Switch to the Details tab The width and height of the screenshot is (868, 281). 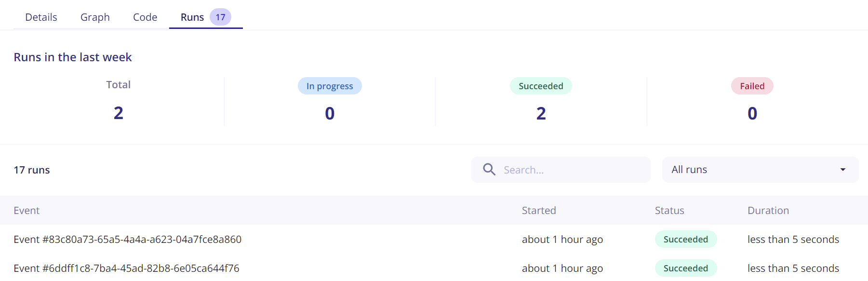coord(41,17)
